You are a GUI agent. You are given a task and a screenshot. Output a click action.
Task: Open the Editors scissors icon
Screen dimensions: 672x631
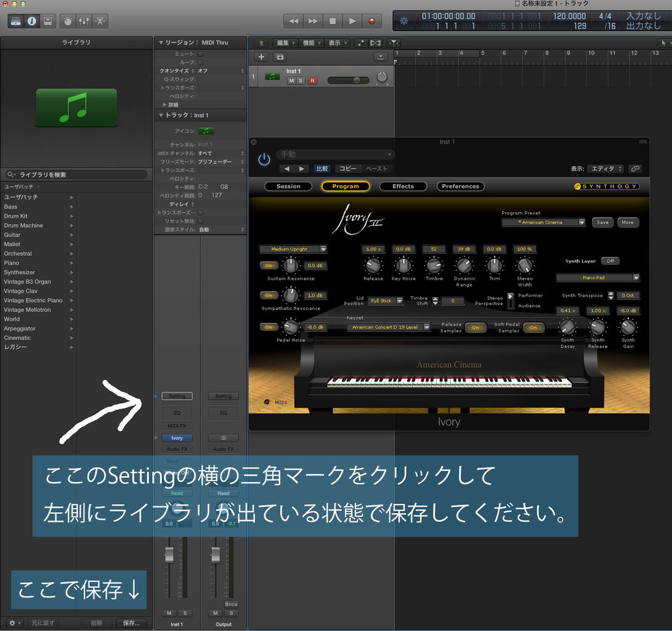[x=100, y=21]
